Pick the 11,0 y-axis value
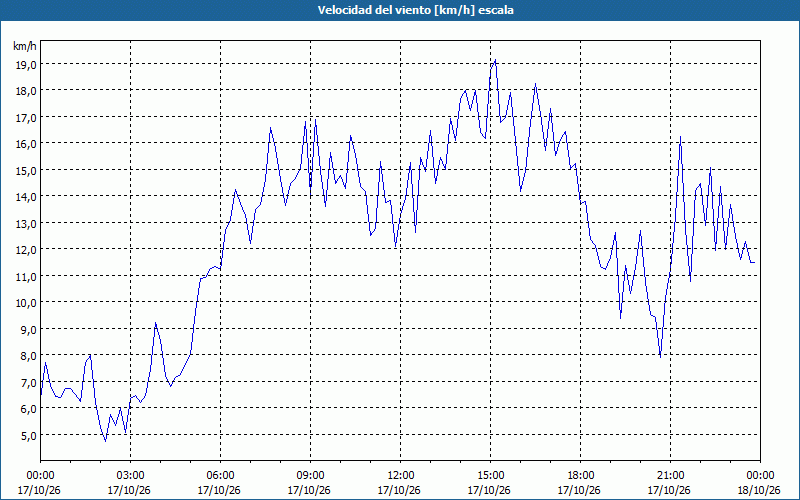Screen dimensions: 800x500 tap(26, 277)
